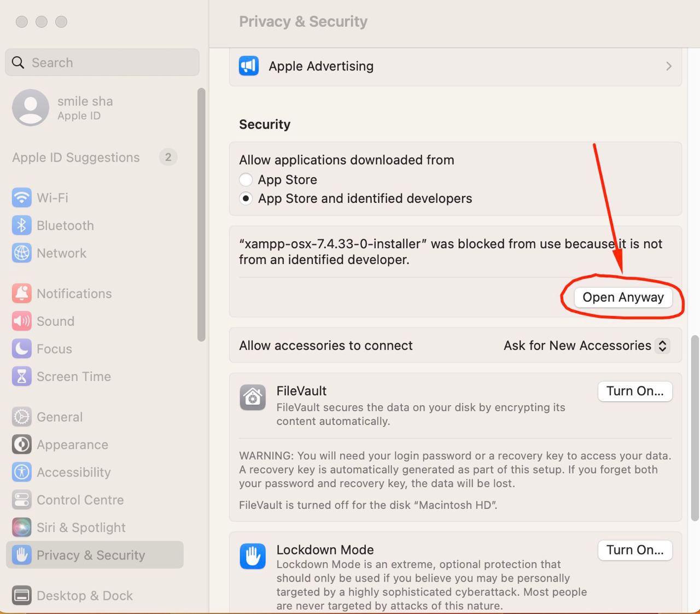700x614 pixels.
Task: Select the App Store radio button
Action: [x=246, y=179]
